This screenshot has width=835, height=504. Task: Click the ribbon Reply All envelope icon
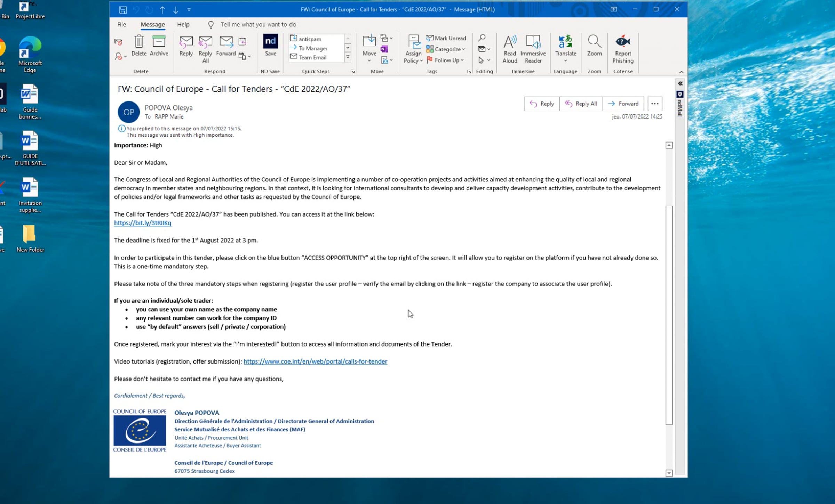[x=205, y=49]
